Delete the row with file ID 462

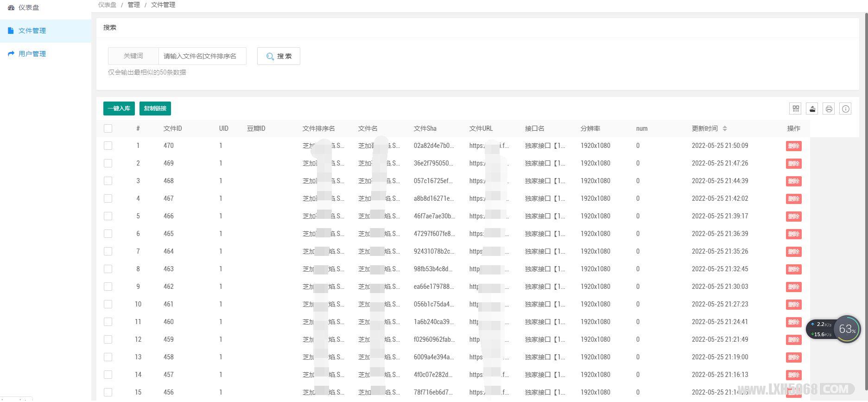pos(794,287)
